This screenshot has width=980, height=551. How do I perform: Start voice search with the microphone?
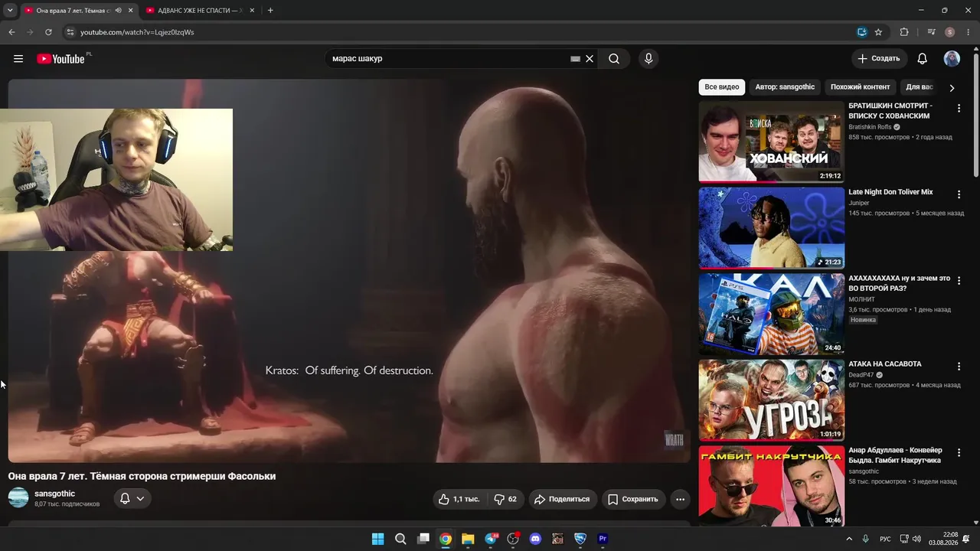coord(648,59)
